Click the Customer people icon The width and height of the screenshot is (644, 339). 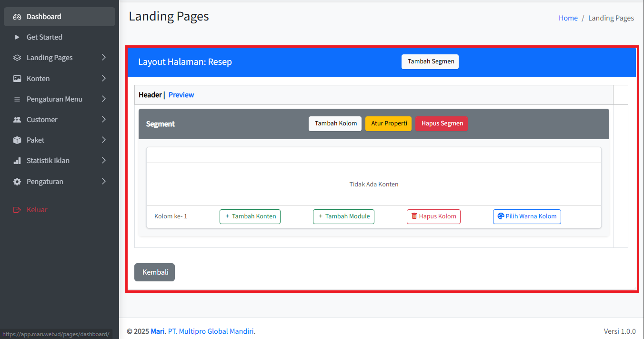[17, 120]
